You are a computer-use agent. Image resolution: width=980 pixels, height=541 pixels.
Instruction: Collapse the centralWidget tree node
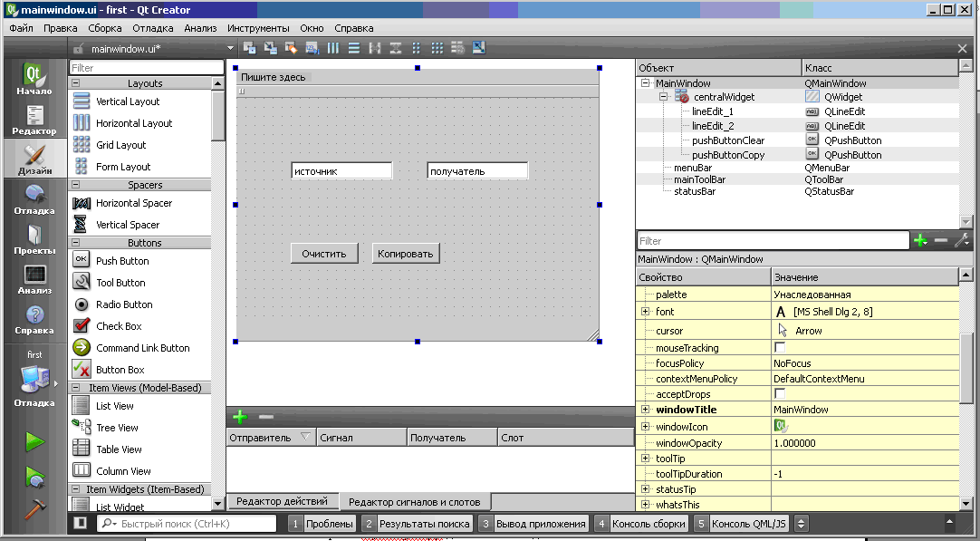pyautogui.click(x=664, y=97)
